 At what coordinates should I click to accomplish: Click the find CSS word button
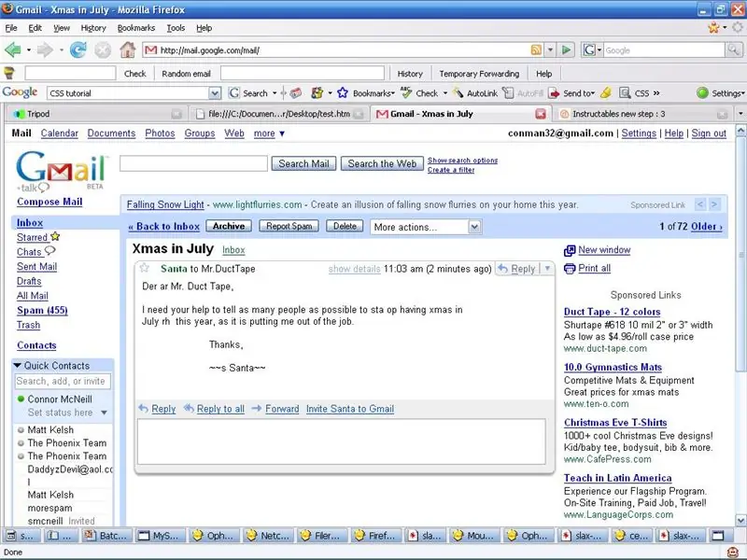coord(635,92)
